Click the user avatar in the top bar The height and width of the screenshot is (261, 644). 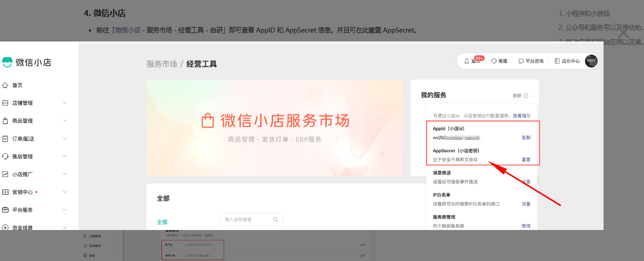(x=591, y=61)
